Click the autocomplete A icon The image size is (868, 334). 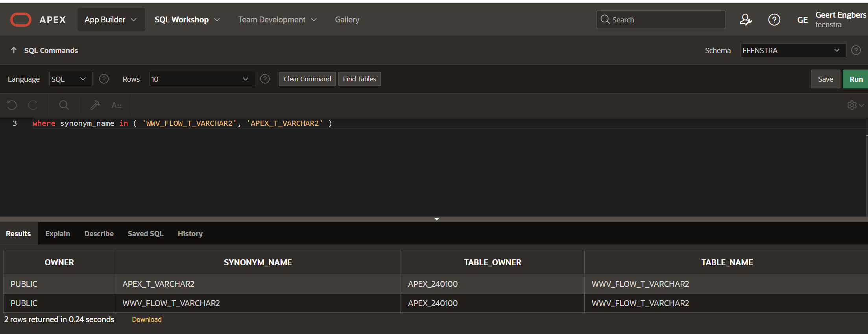click(116, 105)
